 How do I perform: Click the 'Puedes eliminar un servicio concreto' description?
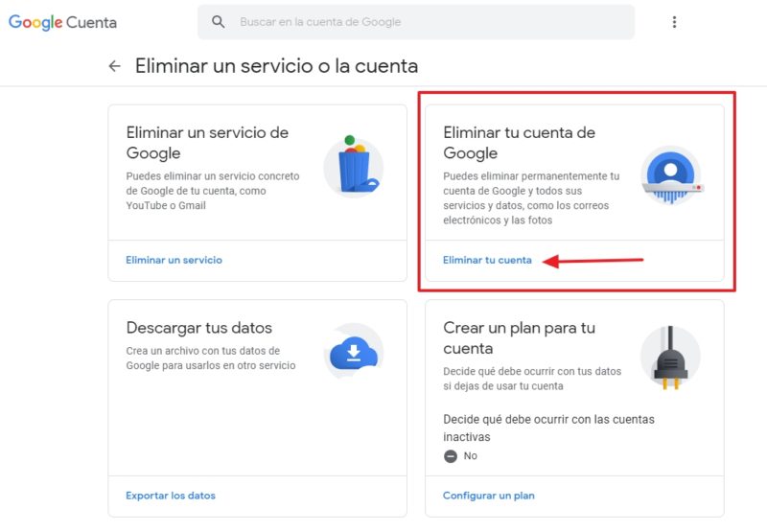coord(213,191)
